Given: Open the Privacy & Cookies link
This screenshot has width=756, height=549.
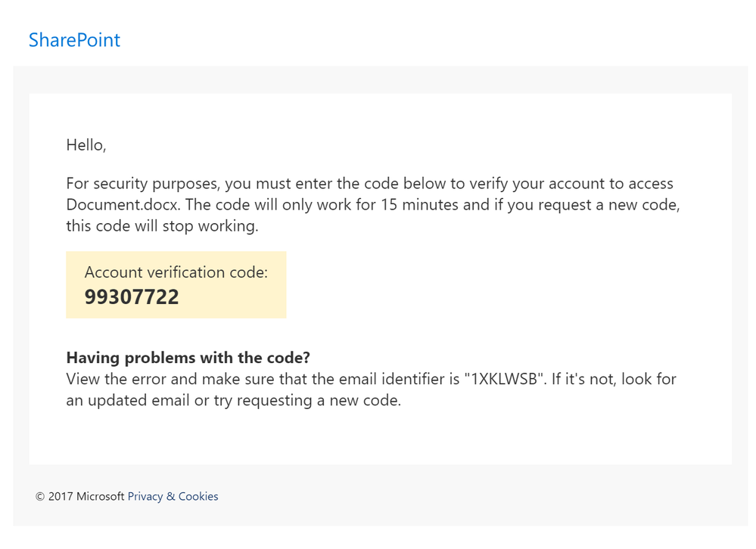Looking at the screenshot, I should pyautogui.click(x=173, y=496).
